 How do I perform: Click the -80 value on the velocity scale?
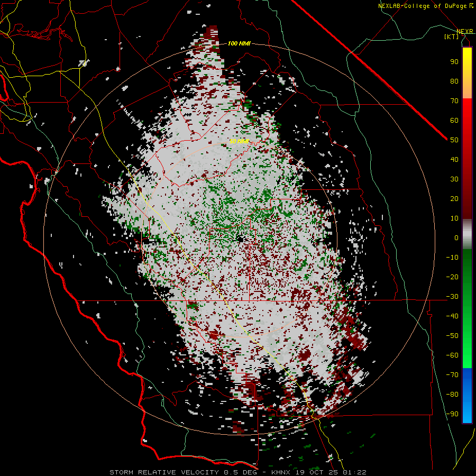coord(452,395)
